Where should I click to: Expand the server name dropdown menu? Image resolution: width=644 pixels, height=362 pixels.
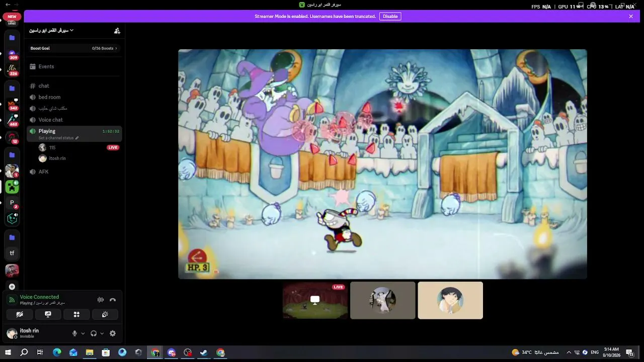(51, 31)
